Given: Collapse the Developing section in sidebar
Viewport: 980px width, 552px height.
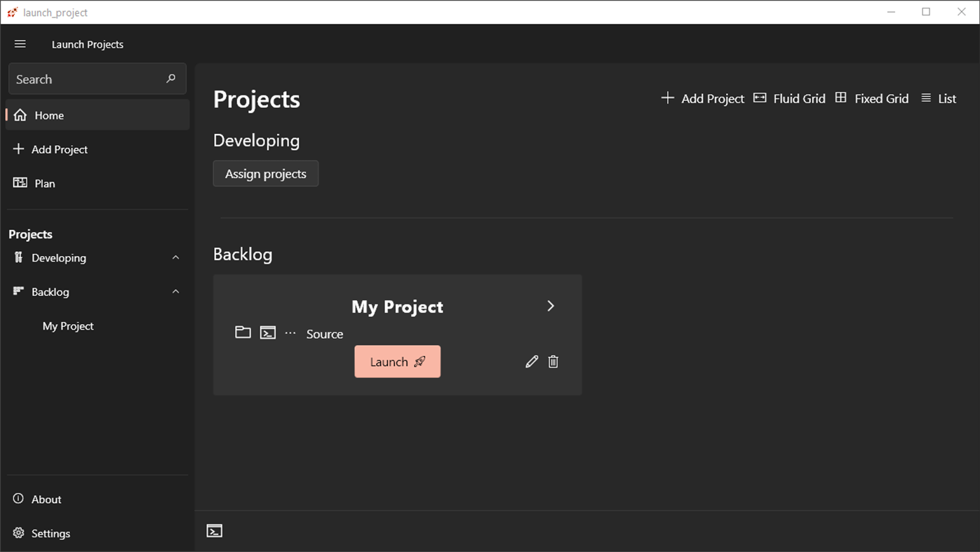Looking at the screenshot, I should pyautogui.click(x=175, y=257).
